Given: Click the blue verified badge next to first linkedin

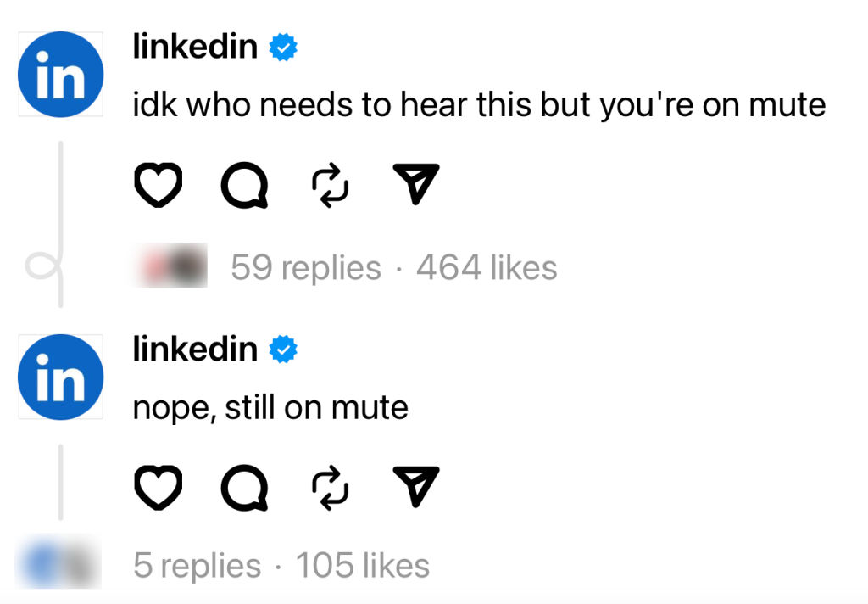Looking at the screenshot, I should [x=281, y=47].
